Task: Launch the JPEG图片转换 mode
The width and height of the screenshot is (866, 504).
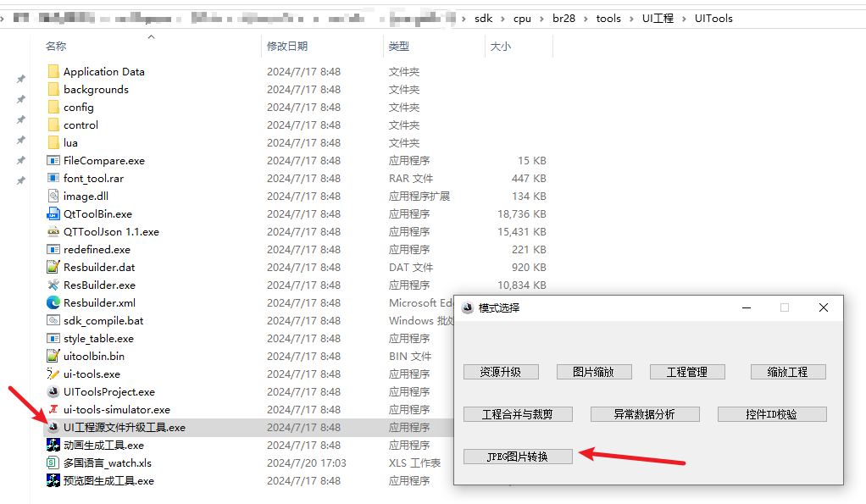Action: click(x=518, y=457)
